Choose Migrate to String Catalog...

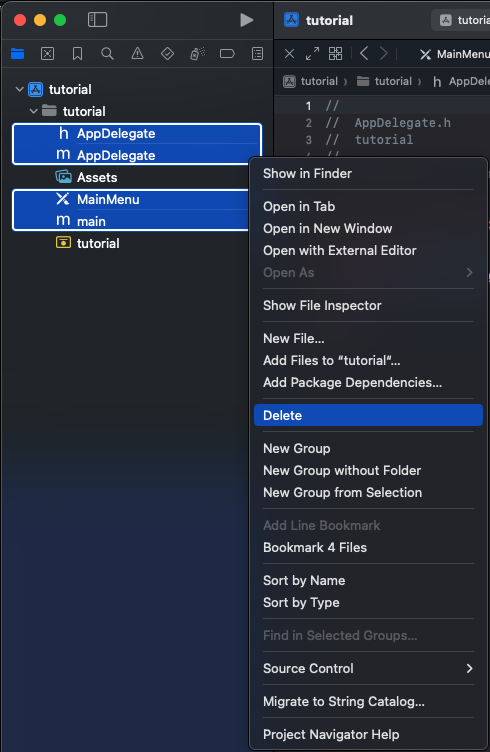tap(368, 702)
